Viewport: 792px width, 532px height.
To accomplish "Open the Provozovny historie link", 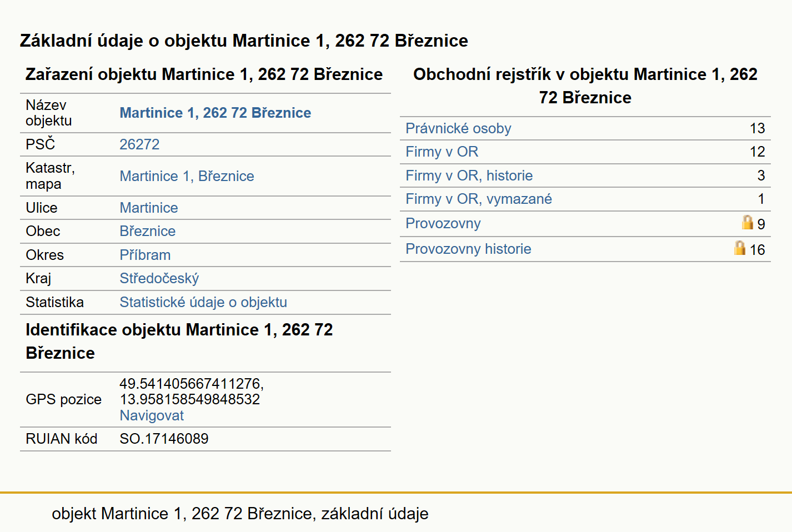I will pyautogui.click(x=468, y=249).
